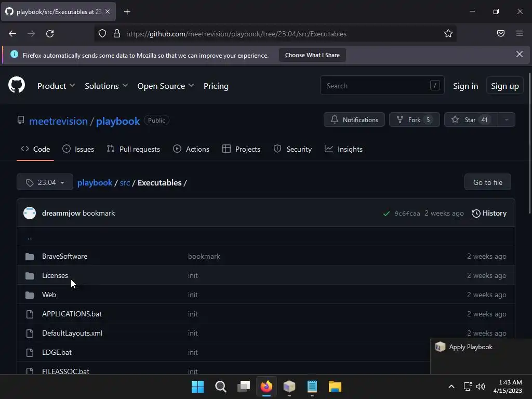Image resolution: width=532 pixels, height=399 pixels.
Task: Open the Firefox hamburger menu
Action: point(520,33)
